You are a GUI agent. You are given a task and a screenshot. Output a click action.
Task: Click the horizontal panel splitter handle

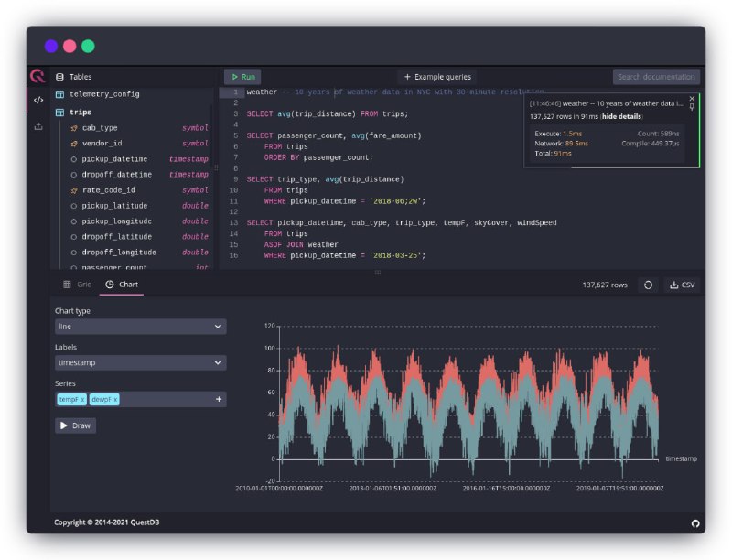coord(378,272)
